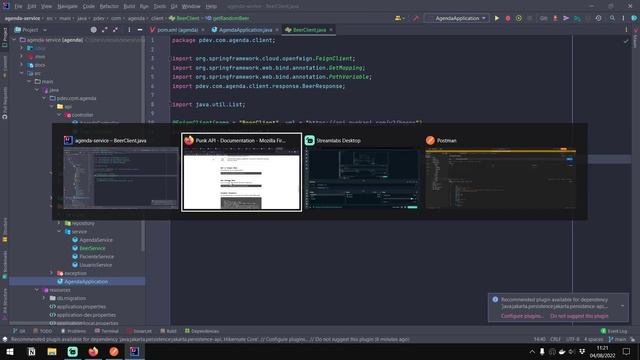Open the Problems tool window tab
640x360 pixels.
73,331
